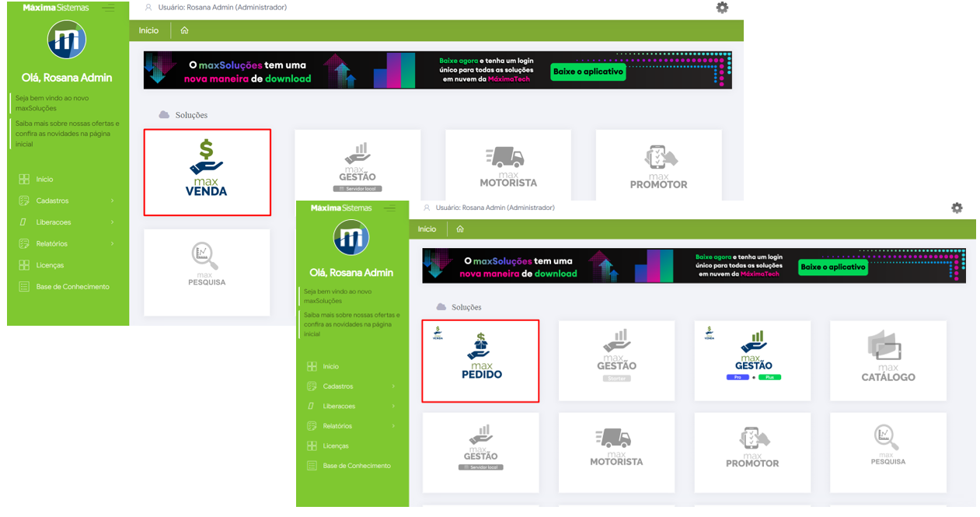Click Baixe o aplicativo in maxVenda banner
The height and width of the screenshot is (517, 980).
(588, 72)
